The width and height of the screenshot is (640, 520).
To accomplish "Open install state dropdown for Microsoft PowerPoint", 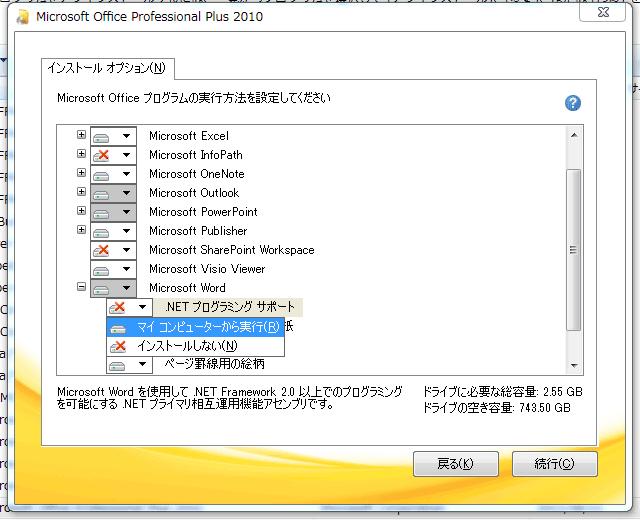I will (113, 212).
